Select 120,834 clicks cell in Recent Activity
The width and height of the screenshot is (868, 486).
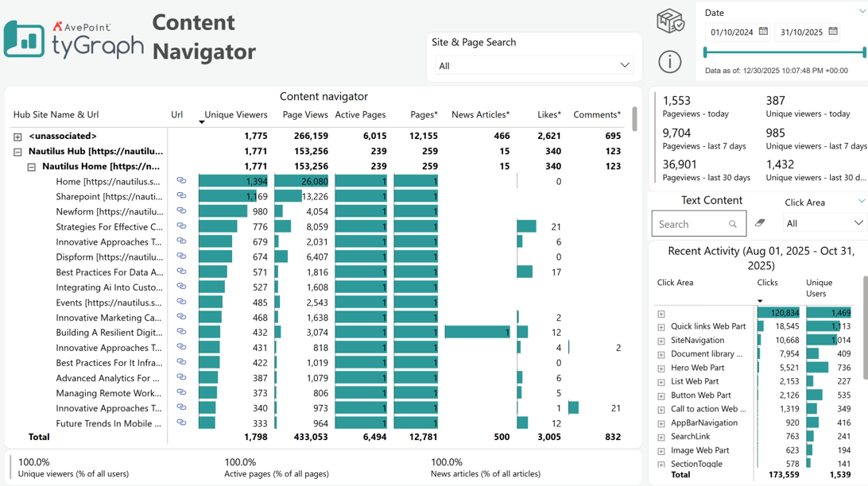tap(778, 313)
